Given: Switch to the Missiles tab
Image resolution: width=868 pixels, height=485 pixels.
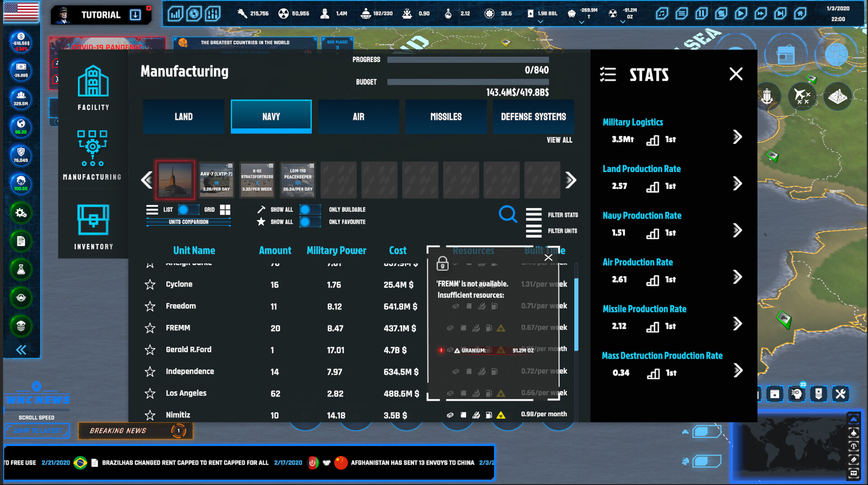Looking at the screenshot, I should click(446, 117).
